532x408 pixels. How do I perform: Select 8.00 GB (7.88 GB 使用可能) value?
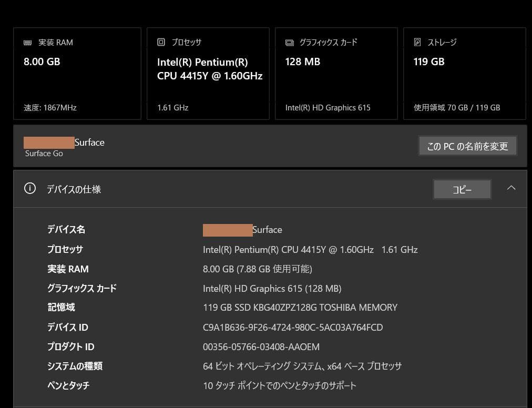[258, 269]
